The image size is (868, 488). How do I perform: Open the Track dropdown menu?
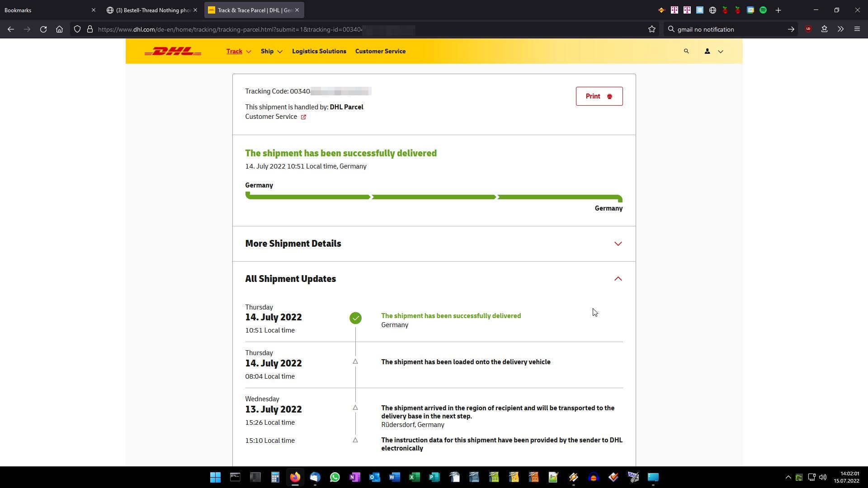pyautogui.click(x=238, y=52)
